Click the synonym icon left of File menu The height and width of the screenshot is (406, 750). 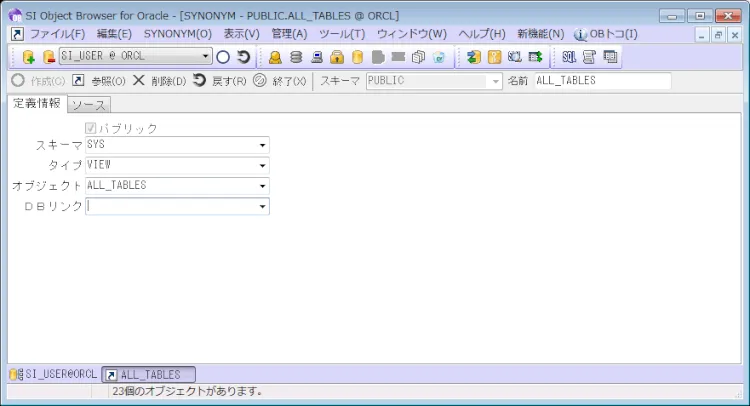(x=17, y=34)
